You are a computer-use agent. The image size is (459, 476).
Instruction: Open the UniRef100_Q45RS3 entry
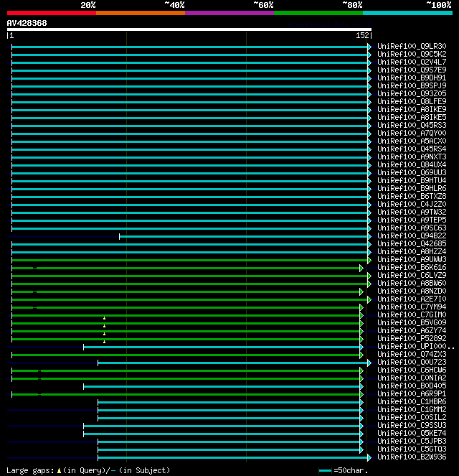click(412, 126)
